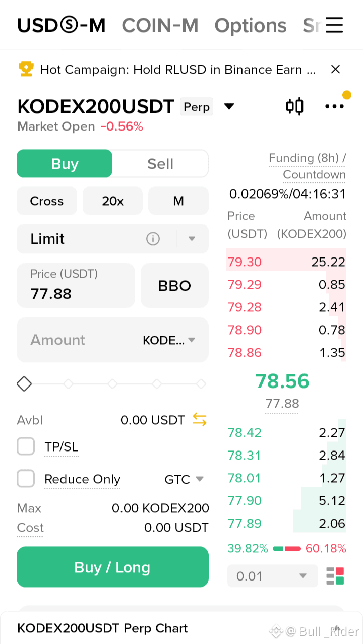Open the three-dot more options menu
Viewport: 363px width, 644px height.
pyautogui.click(x=334, y=106)
